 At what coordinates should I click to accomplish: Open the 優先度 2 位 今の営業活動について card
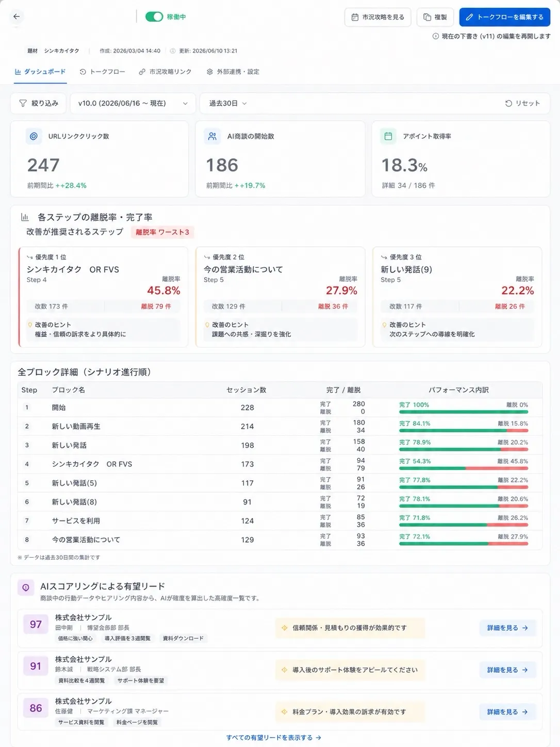(280, 297)
